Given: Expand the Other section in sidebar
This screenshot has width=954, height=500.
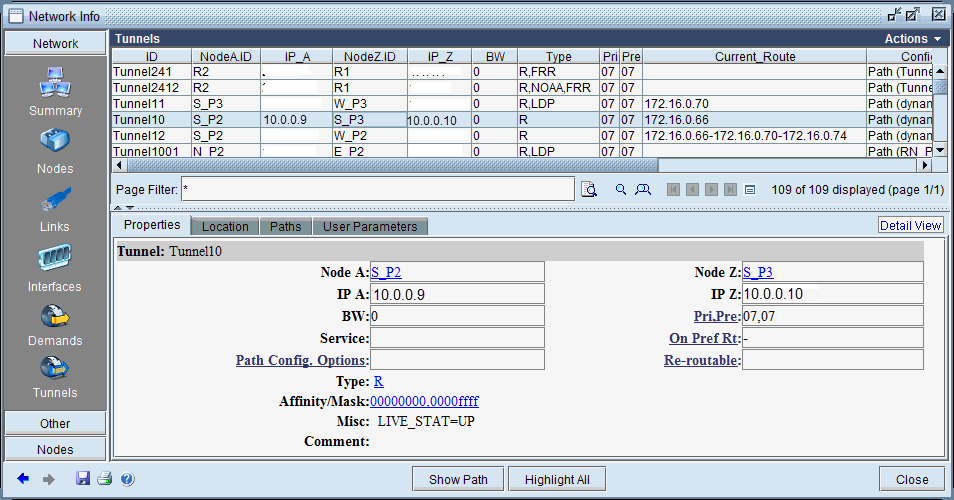Looking at the screenshot, I should [55, 423].
